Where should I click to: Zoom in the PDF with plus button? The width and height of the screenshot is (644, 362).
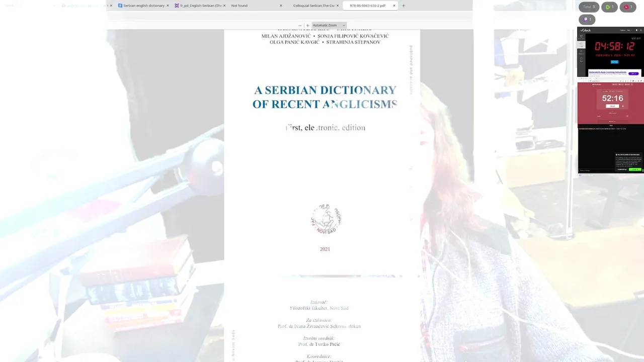tap(308, 25)
